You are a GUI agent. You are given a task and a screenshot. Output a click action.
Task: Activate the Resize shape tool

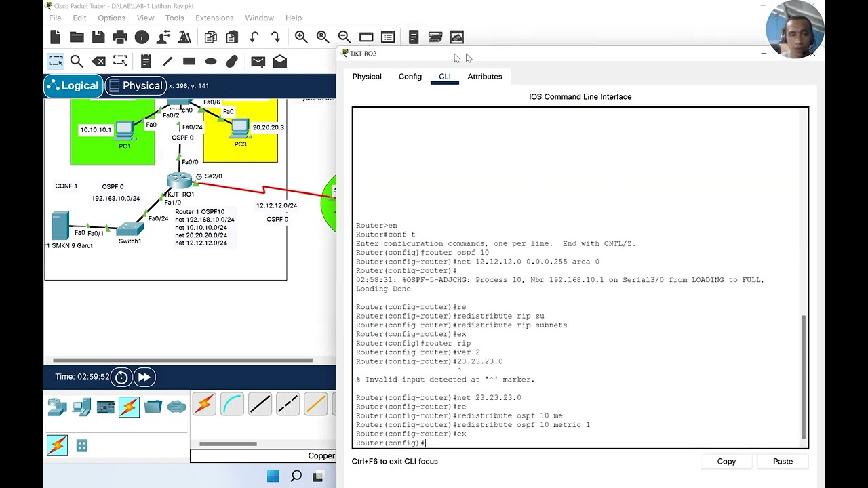click(120, 62)
